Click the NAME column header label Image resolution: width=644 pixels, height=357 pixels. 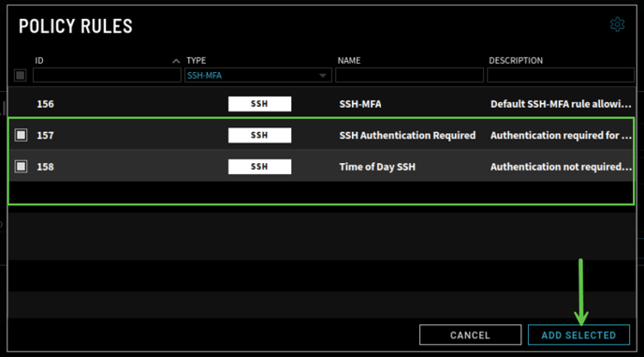[349, 61]
